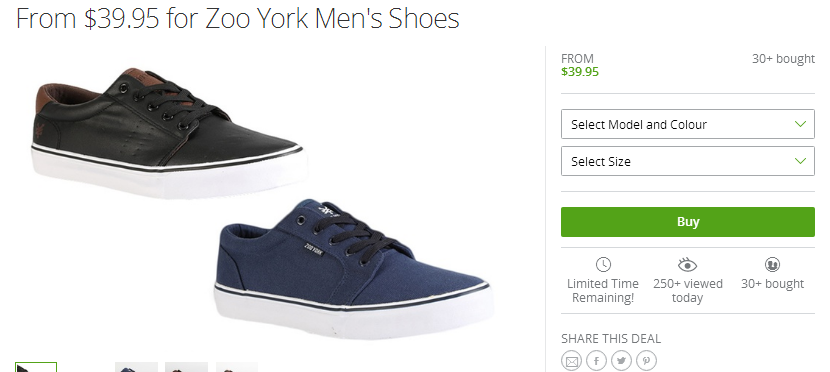Select the green-outlined first thumbnail
The width and height of the screenshot is (830, 372).
[36, 367]
